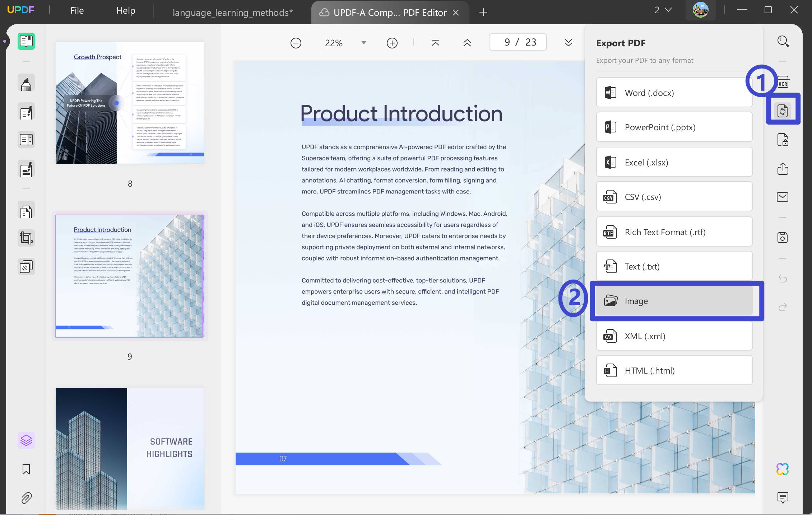Select Rich Text Format export option
812x515 pixels.
click(673, 231)
